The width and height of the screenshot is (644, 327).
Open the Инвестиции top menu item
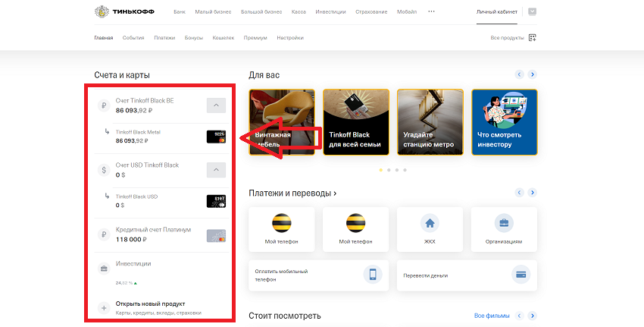coord(330,12)
